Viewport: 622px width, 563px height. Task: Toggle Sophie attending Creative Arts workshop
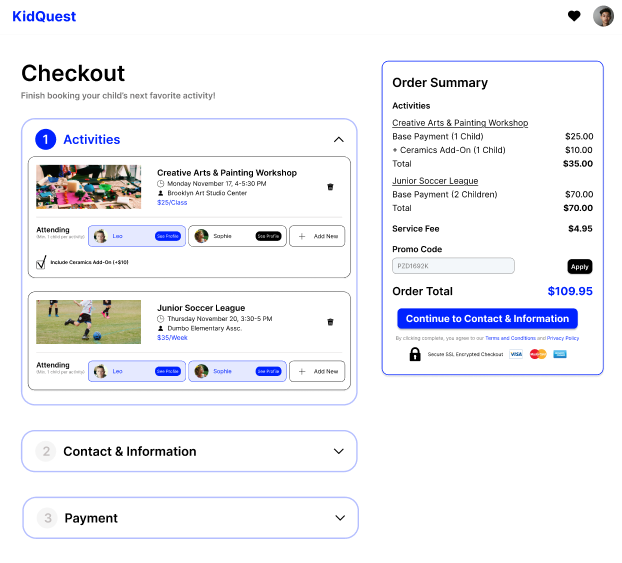click(x=237, y=236)
